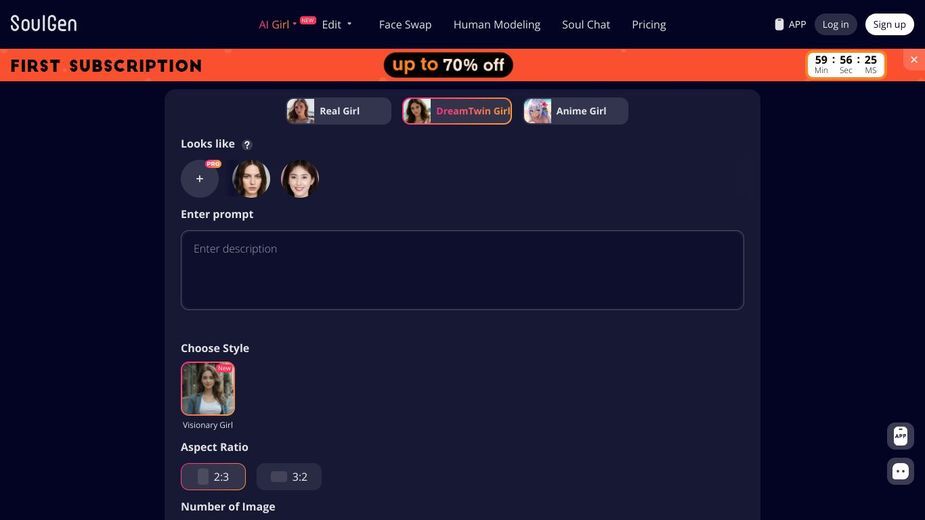The image size is (925, 520).
Task: Select the 2:3 aspect ratio
Action: [213, 477]
